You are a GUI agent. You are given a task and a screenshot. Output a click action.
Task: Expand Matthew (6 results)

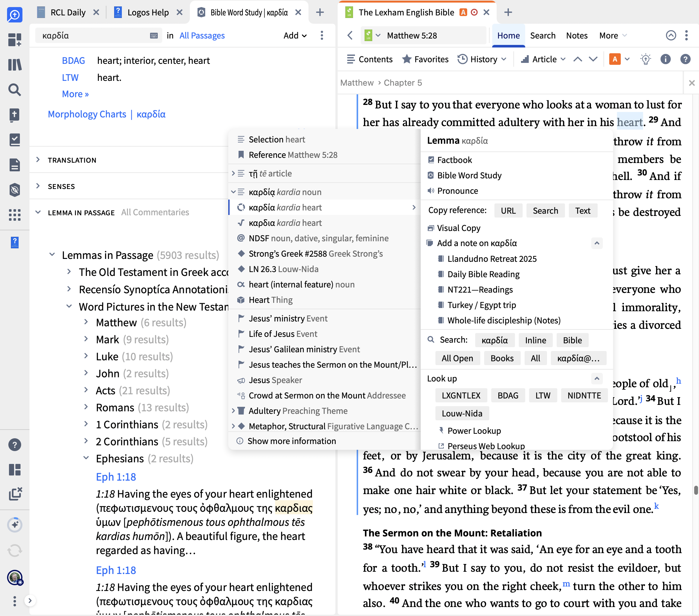click(86, 322)
